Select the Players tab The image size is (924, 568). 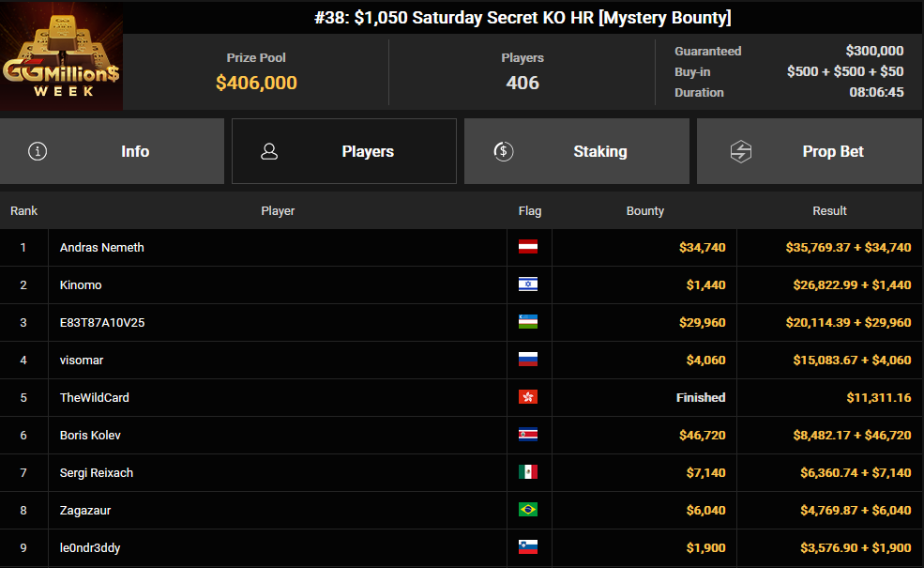point(344,151)
